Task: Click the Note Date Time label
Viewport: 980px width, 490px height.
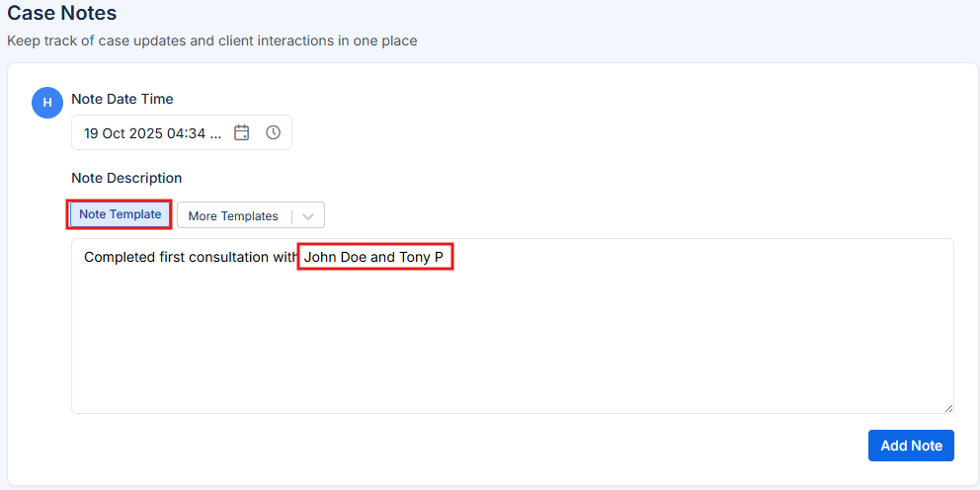Action: (122, 99)
